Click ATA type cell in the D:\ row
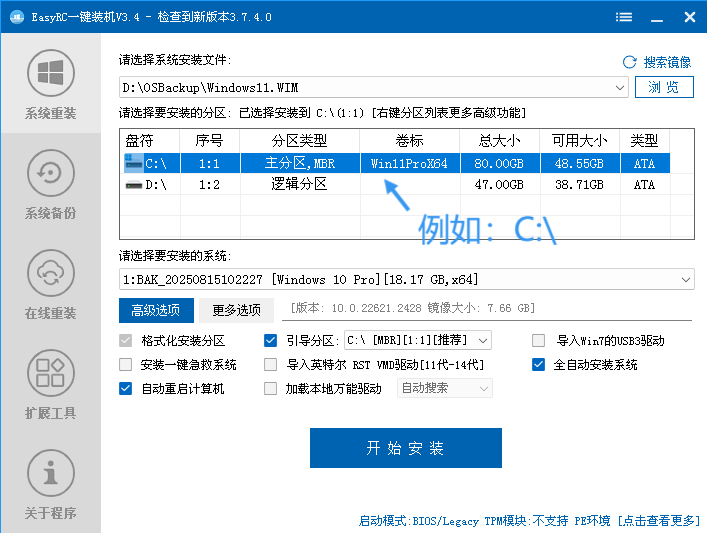 coord(644,184)
